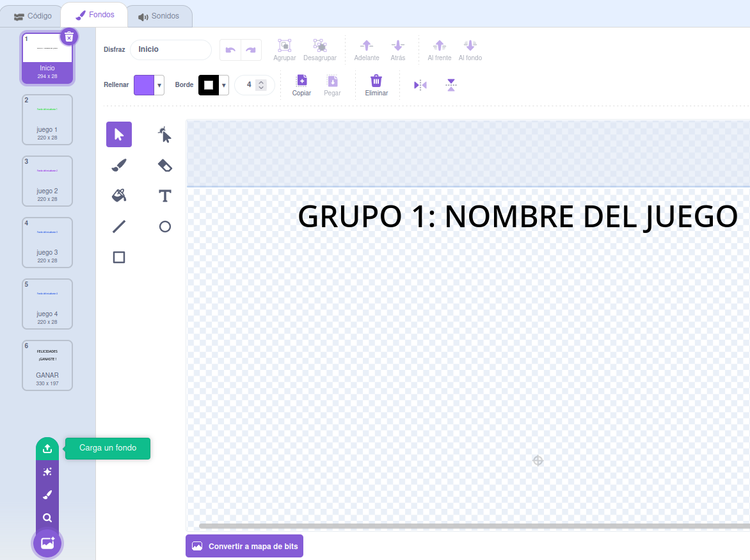Click the Carga un fondo upload button

(x=47, y=449)
